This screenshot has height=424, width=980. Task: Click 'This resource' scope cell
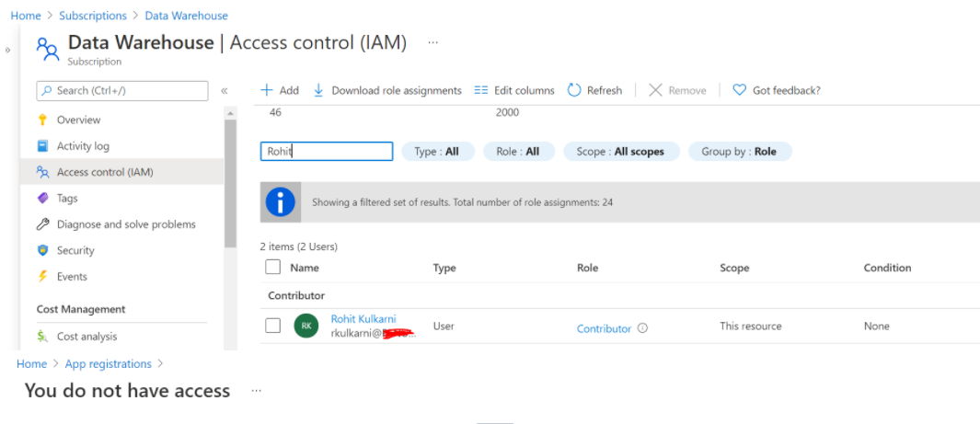[x=751, y=326]
